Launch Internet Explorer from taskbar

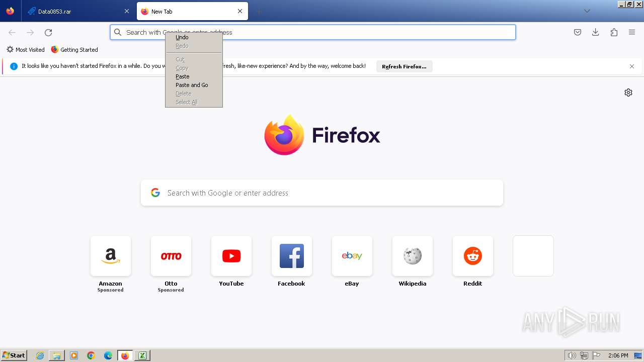40,355
